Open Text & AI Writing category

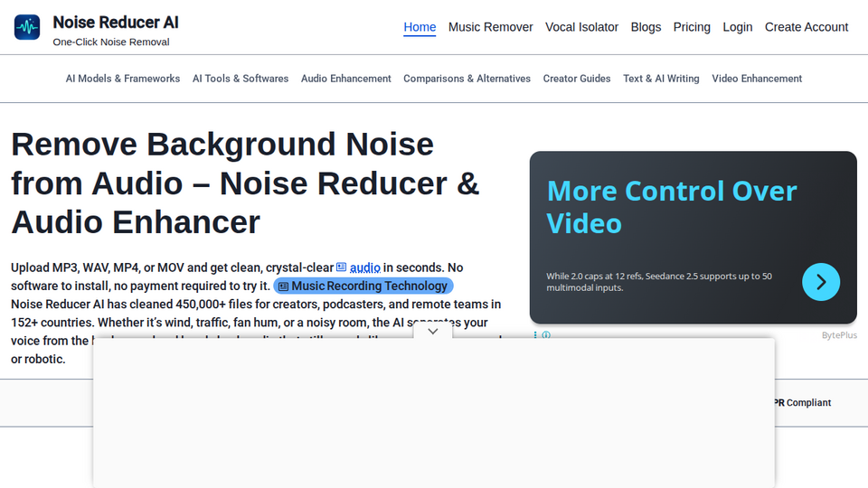(x=661, y=79)
